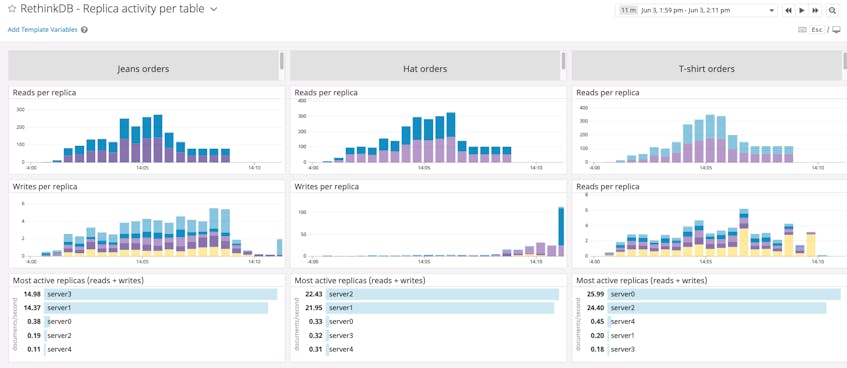The height and width of the screenshot is (368, 847).
Task: Click T-shirt Most active replicas title
Action: tap(642, 280)
